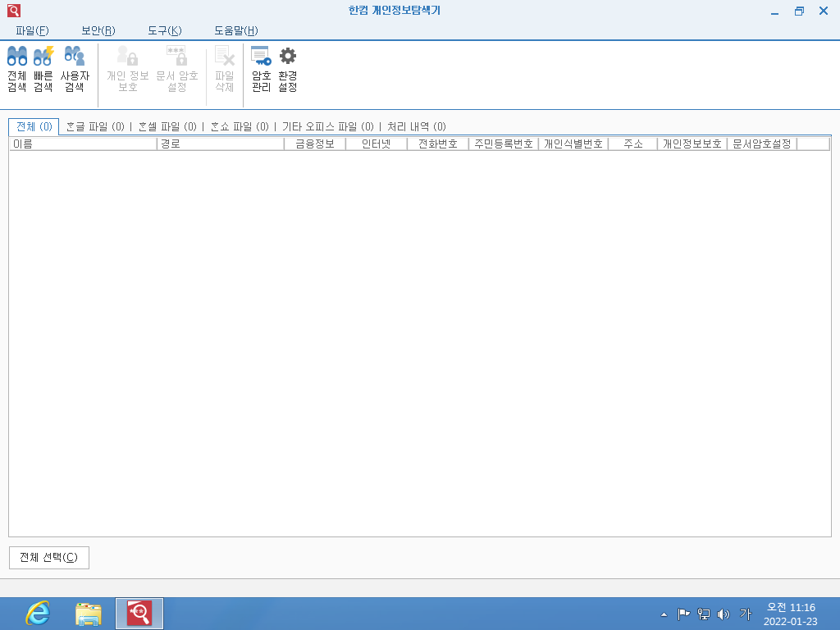
Task: Click the 전체 선택(C) button
Action: (x=48, y=558)
